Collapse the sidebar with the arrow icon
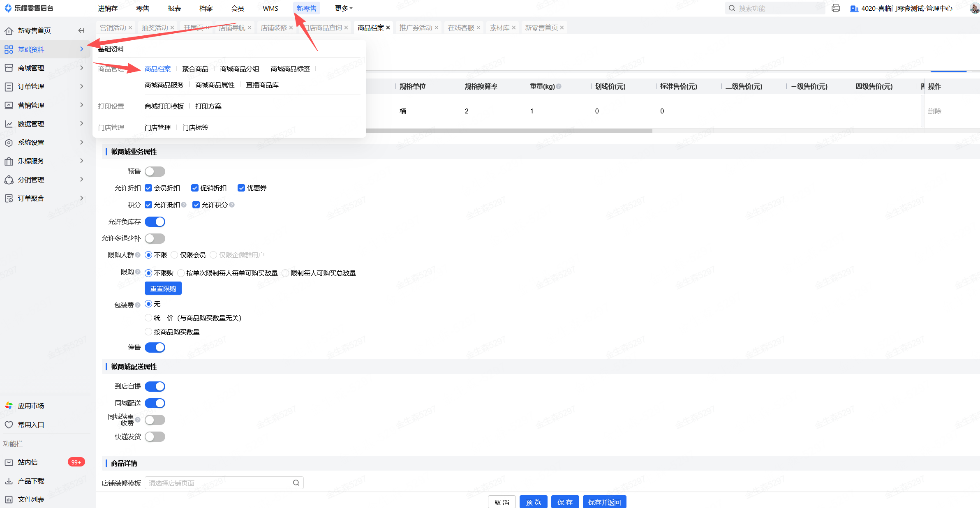The image size is (980, 508). [x=81, y=30]
